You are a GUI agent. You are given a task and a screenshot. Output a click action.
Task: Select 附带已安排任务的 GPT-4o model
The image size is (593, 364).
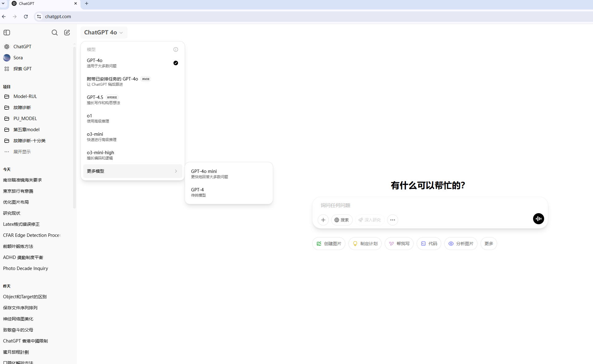coord(133,81)
